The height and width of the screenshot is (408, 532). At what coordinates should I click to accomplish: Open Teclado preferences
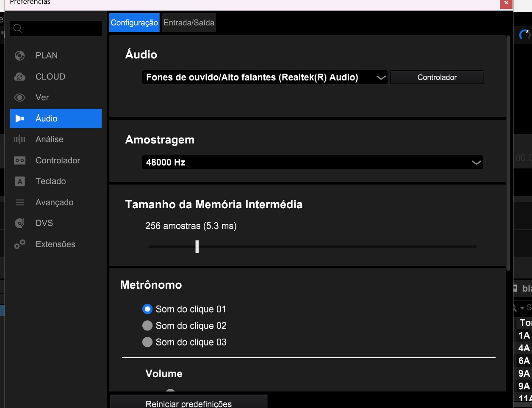point(51,181)
